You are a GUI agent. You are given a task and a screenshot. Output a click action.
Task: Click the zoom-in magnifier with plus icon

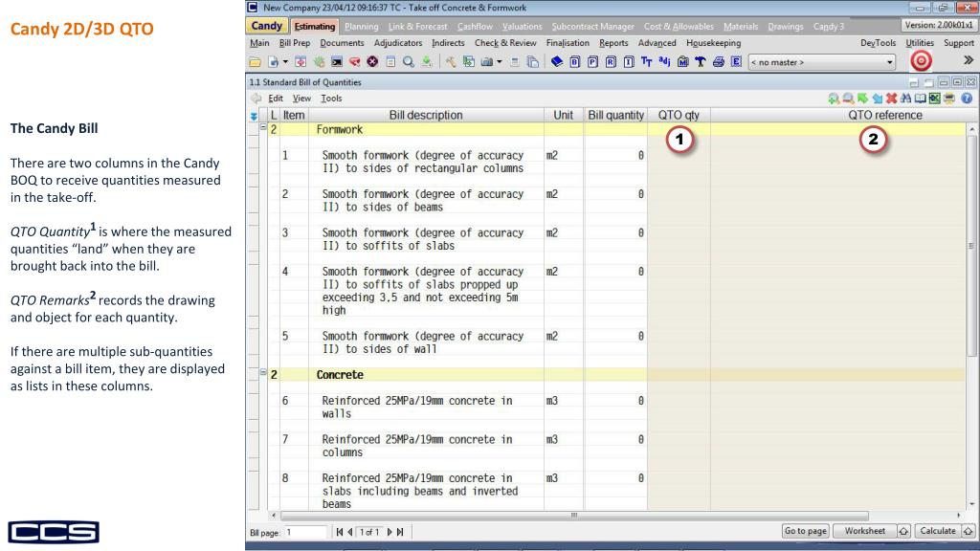[x=834, y=99]
